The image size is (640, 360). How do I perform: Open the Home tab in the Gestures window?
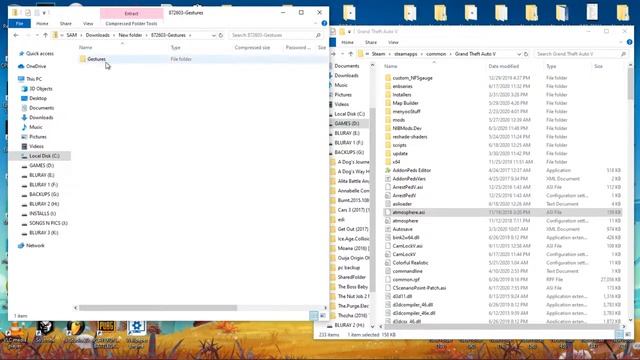pos(42,24)
